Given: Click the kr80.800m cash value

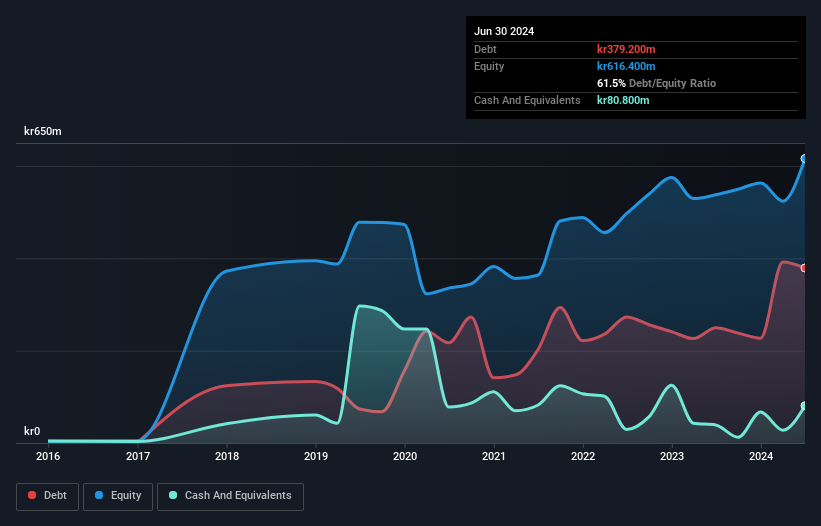Looking at the screenshot, I should click(623, 100).
